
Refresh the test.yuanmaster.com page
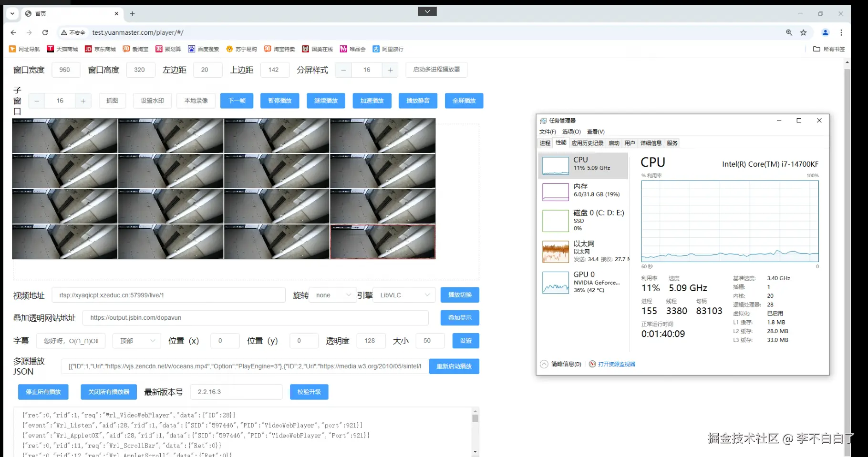pyautogui.click(x=45, y=32)
